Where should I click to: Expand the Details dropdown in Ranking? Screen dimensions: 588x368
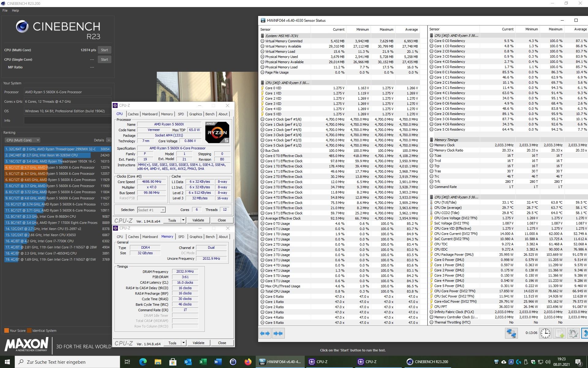click(108, 140)
